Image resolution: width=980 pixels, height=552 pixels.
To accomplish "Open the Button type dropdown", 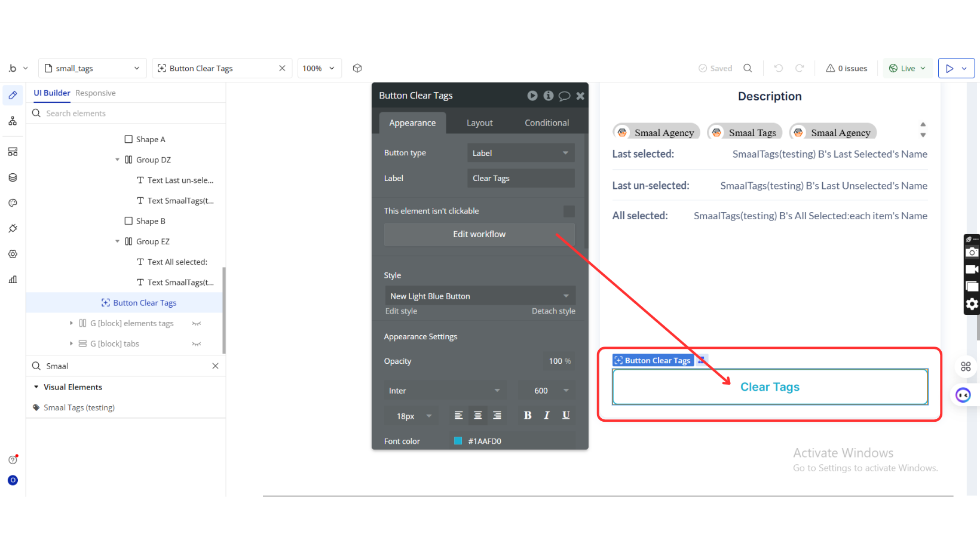I will pos(520,153).
